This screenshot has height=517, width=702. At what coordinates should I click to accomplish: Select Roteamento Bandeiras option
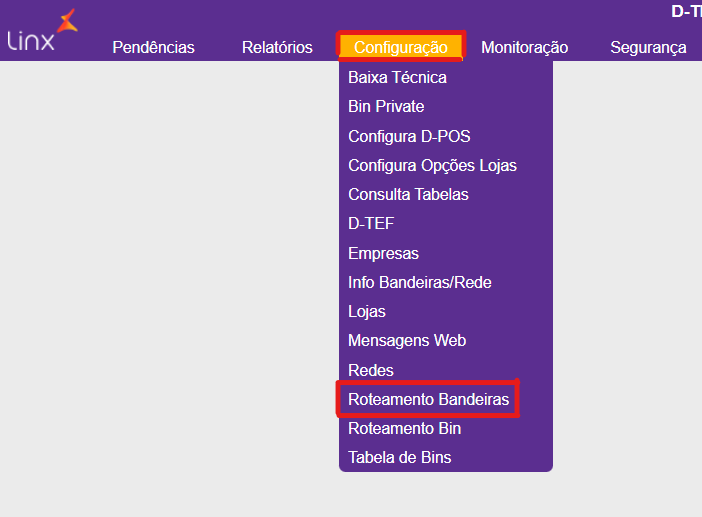tap(428, 399)
